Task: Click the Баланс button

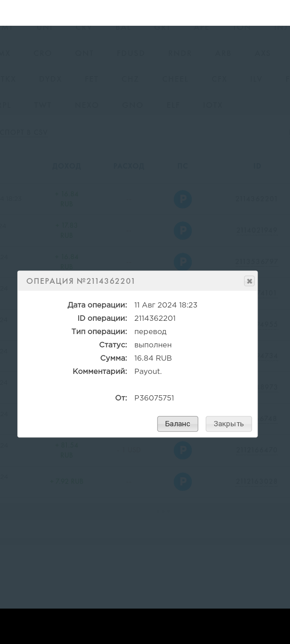Action: click(x=178, y=424)
